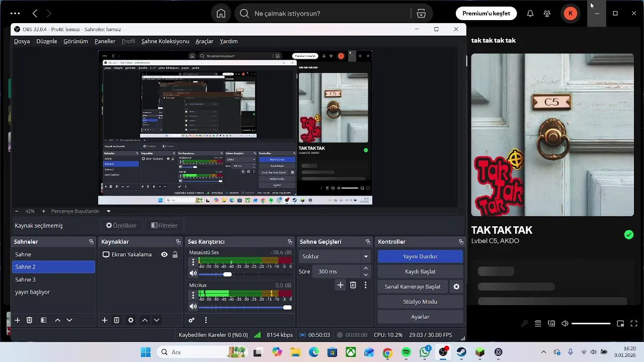The width and height of the screenshot is (644, 362).
Task: Toggle Stüdyo Modu button
Action: click(420, 302)
